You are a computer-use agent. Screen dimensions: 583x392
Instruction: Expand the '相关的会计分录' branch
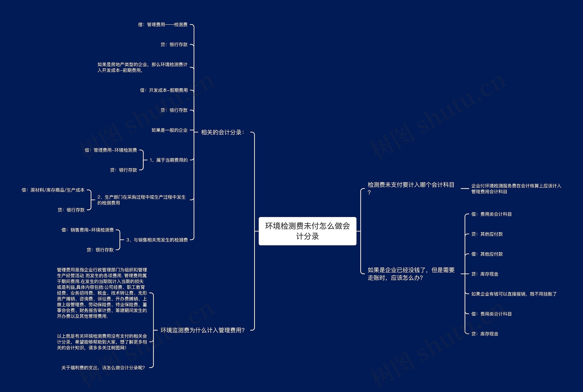pyautogui.click(x=237, y=132)
